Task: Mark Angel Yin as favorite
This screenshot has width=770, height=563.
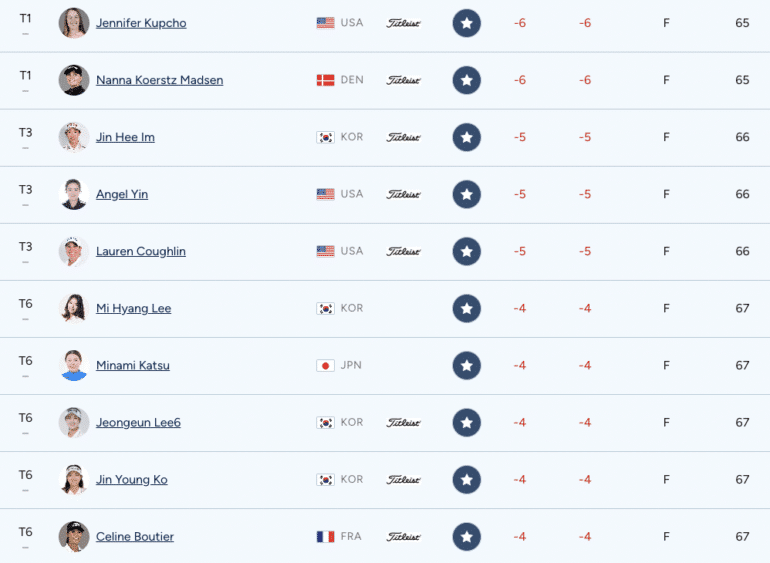Action: tap(467, 194)
